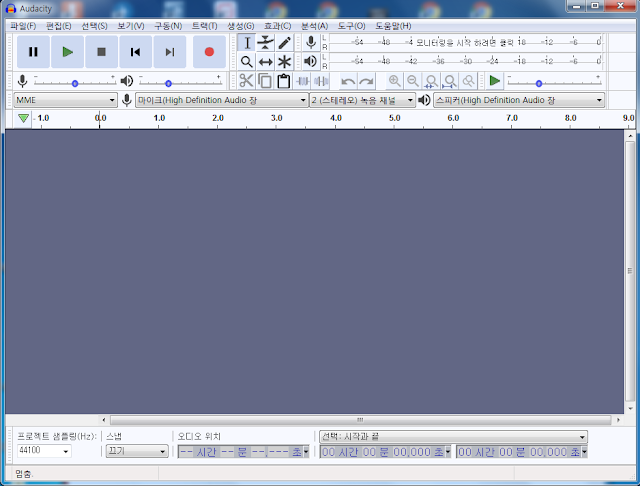The width and height of the screenshot is (640, 486).
Task: Click the Paste clipboard icon
Action: 284,81
